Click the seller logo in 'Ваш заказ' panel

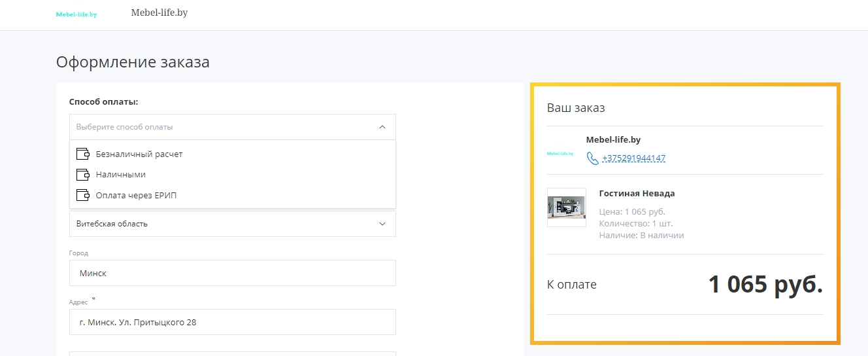[x=560, y=154]
